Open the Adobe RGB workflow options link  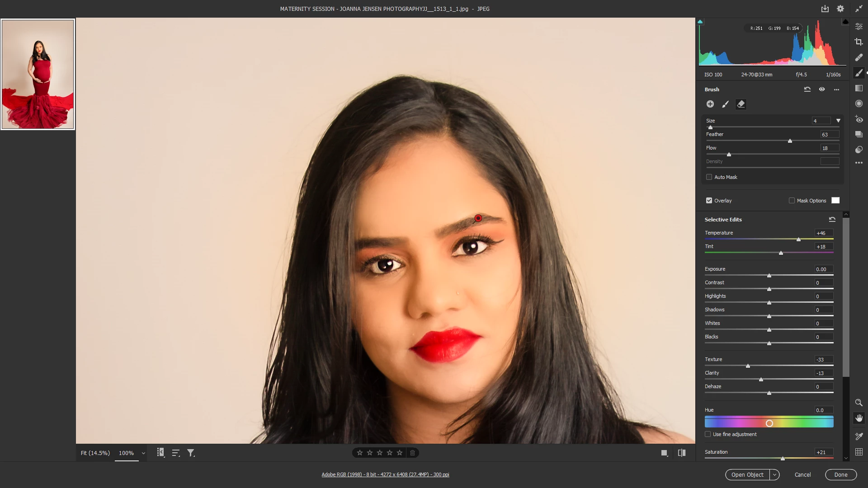tap(385, 474)
